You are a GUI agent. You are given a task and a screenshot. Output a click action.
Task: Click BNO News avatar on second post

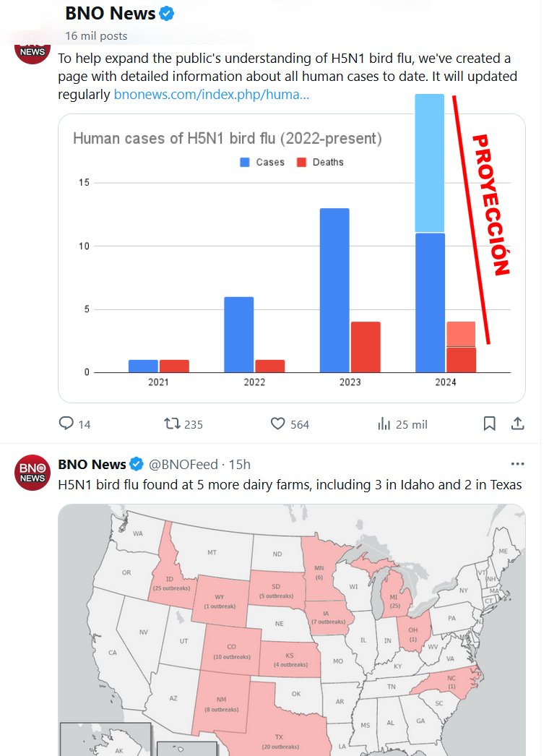tap(32, 473)
